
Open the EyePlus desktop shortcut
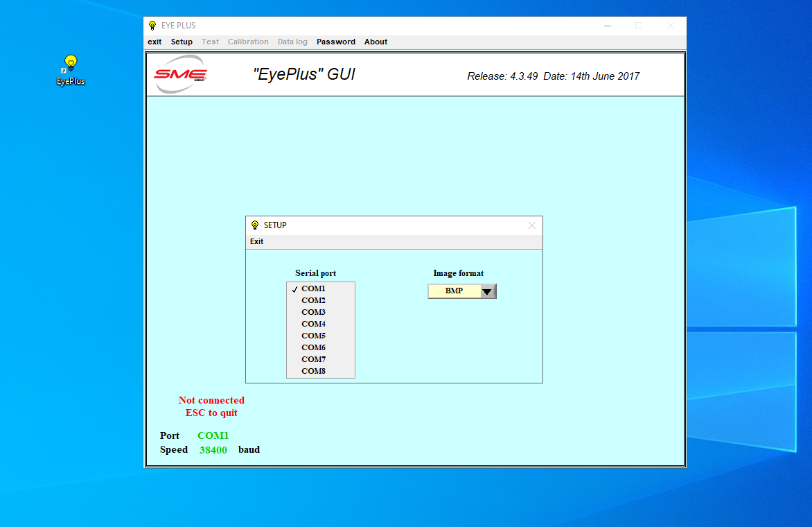click(70, 67)
